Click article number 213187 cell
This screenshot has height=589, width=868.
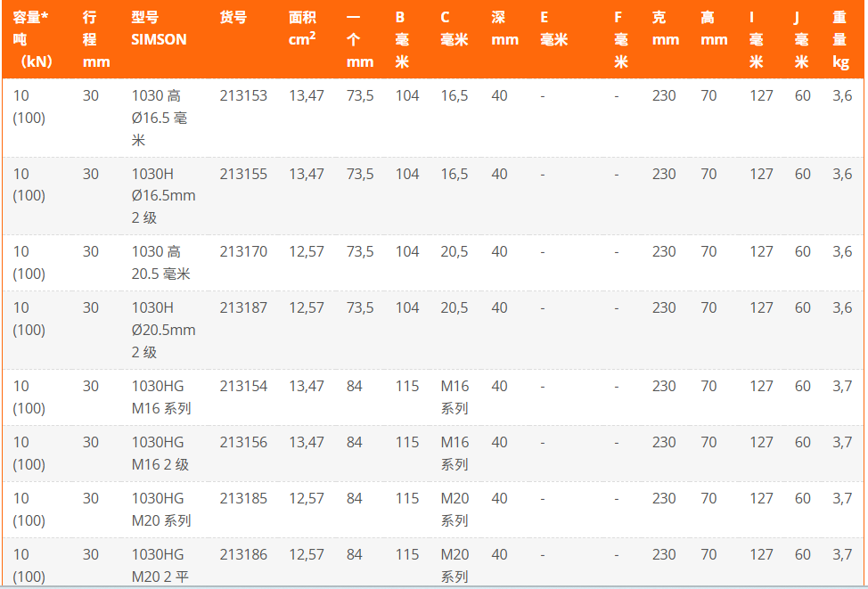(243, 307)
